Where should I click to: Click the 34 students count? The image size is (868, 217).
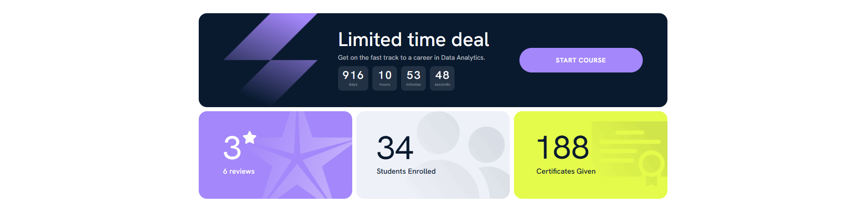click(395, 148)
